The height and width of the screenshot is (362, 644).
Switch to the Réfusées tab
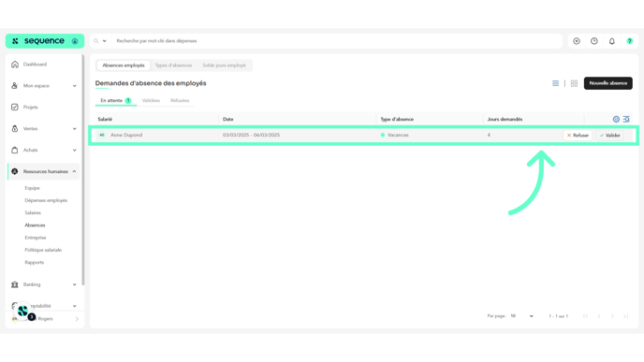point(180,101)
